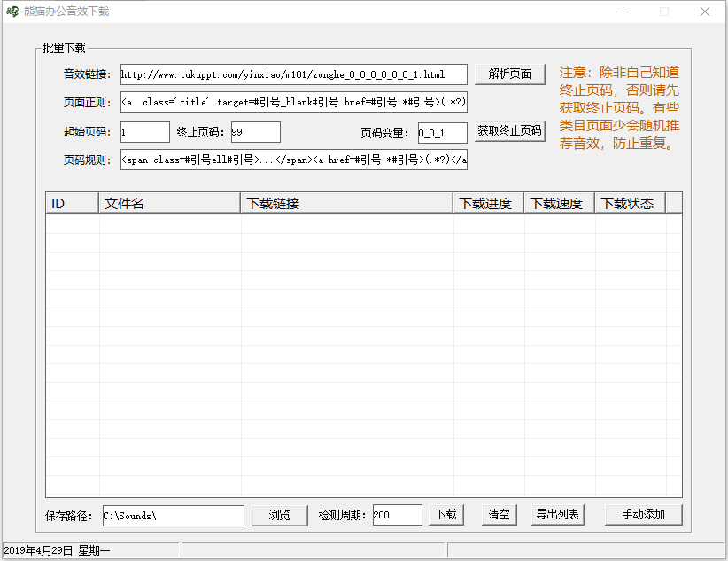Click the 页码变量 input field
The width and height of the screenshot is (728, 561).
click(x=442, y=133)
